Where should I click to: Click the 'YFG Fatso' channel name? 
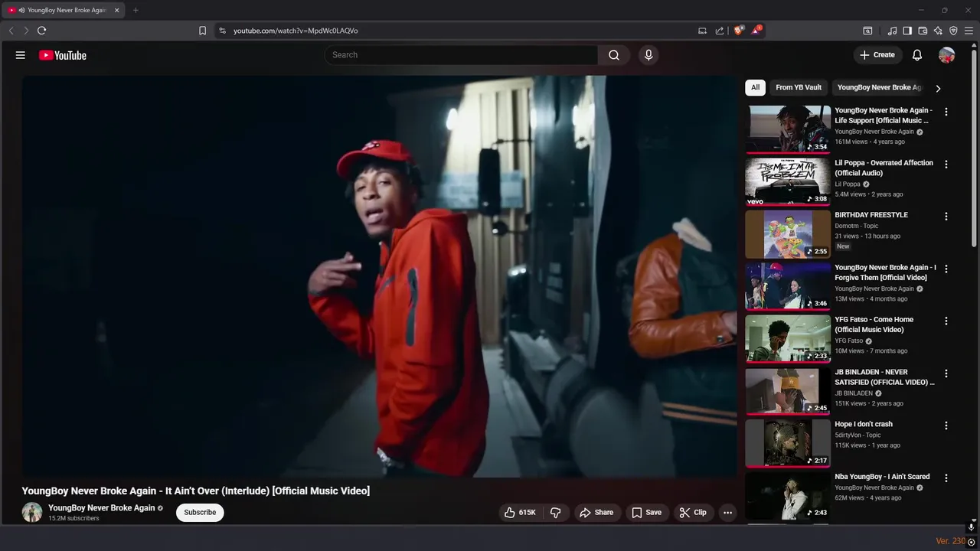coord(848,341)
